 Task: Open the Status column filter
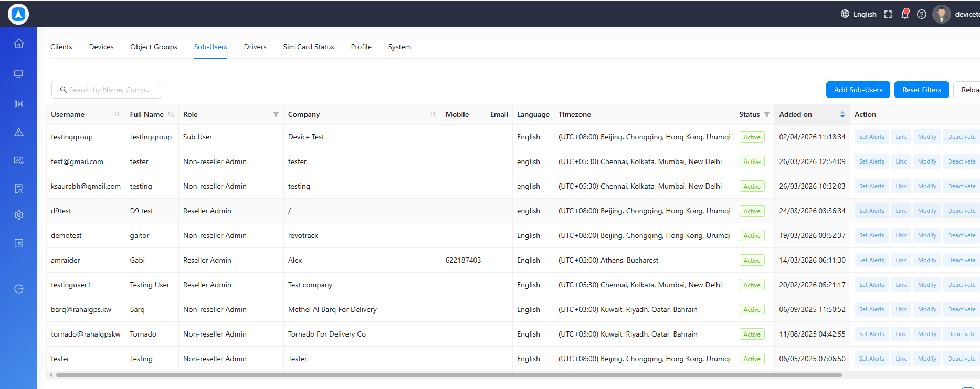pyautogui.click(x=767, y=114)
